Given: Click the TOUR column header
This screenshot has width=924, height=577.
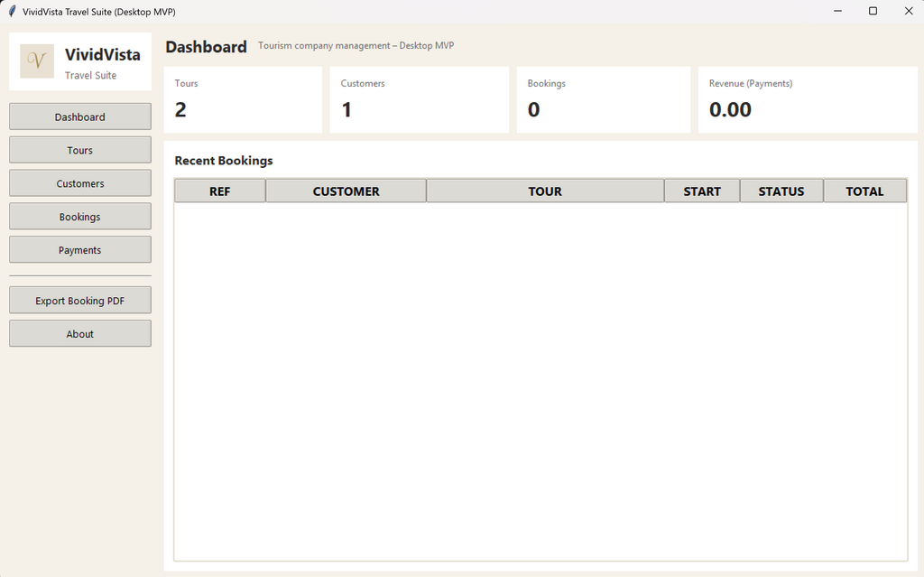Looking at the screenshot, I should tap(545, 191).
